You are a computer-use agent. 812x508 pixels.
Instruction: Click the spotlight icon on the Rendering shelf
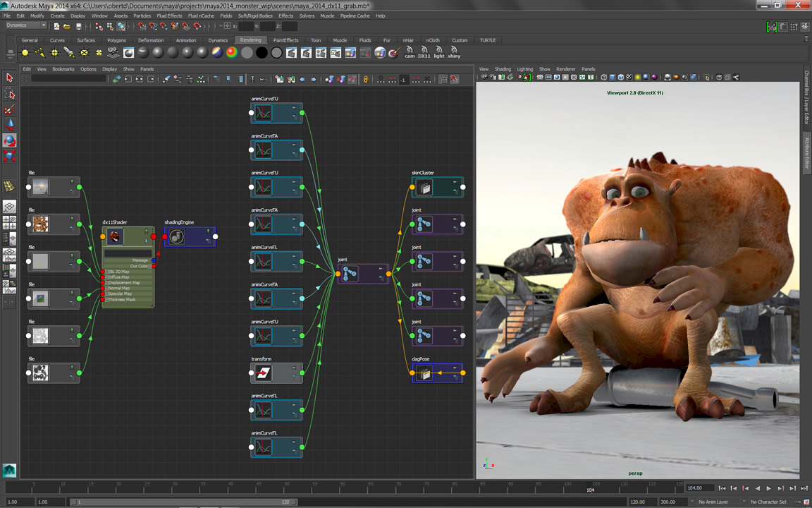(x=69, y=52)
